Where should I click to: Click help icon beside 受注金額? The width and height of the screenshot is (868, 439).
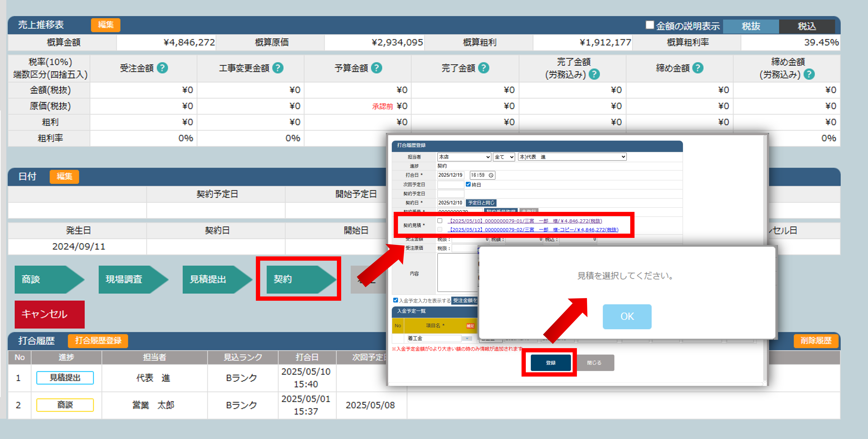(x=162, y=68)
